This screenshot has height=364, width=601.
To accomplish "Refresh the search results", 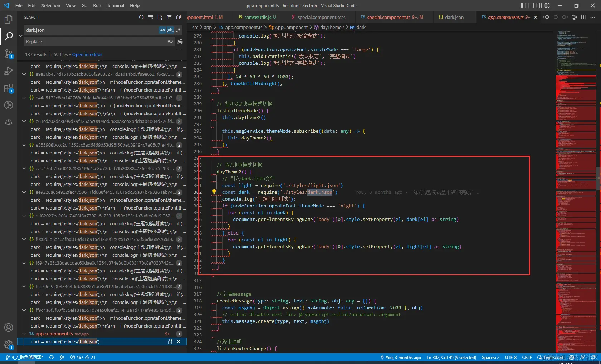I will pyautogui.click(x=141, y=17).
